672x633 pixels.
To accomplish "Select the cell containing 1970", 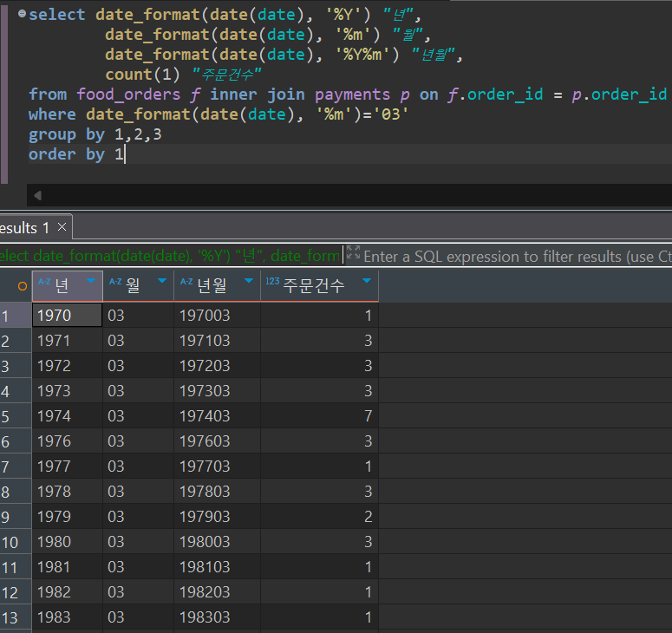I will pos(68,316).
